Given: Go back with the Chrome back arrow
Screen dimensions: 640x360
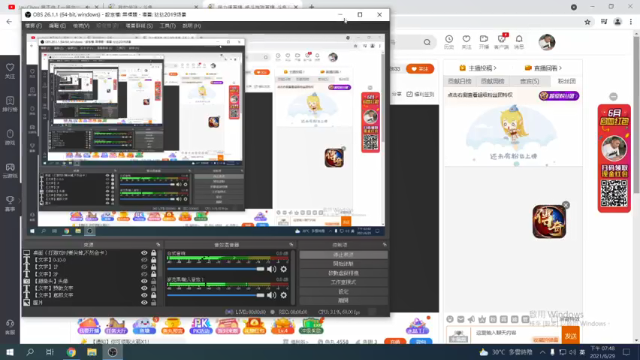Looking at the screenshot, I should [9, 22].
